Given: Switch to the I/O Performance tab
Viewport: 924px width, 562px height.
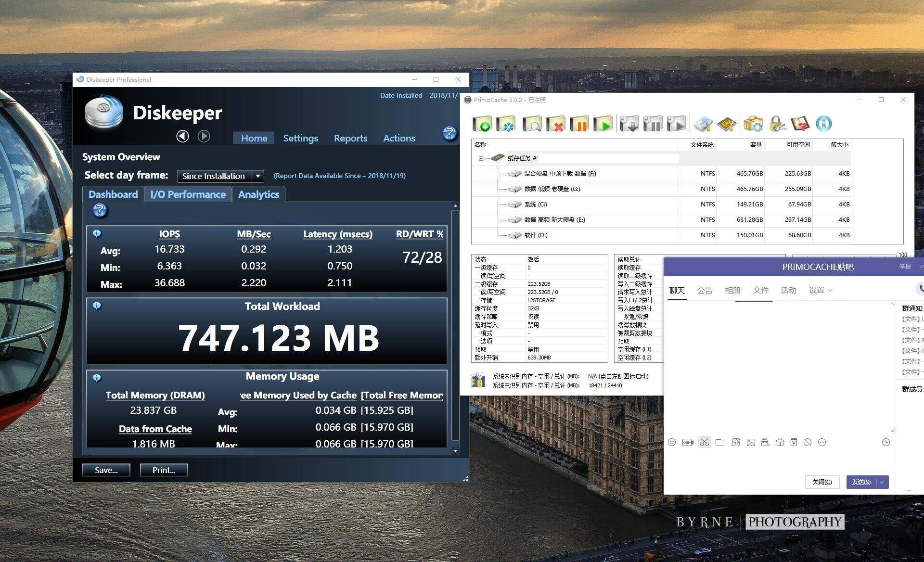Looking at the screenshot, I should [x=188, y=194].
